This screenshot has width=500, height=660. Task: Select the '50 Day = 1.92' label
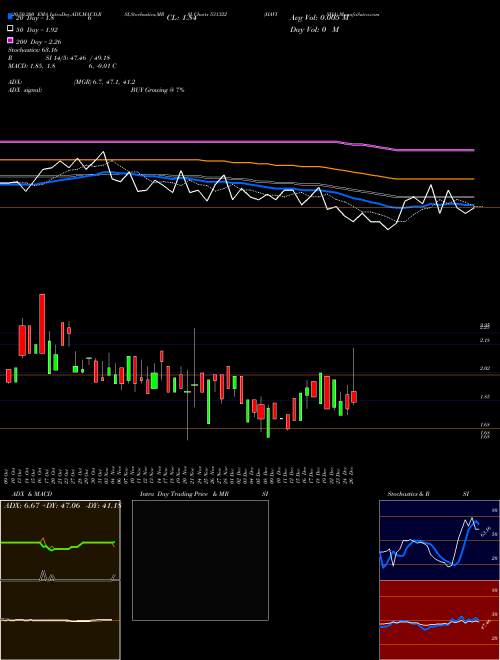click(x=37, y=30)
